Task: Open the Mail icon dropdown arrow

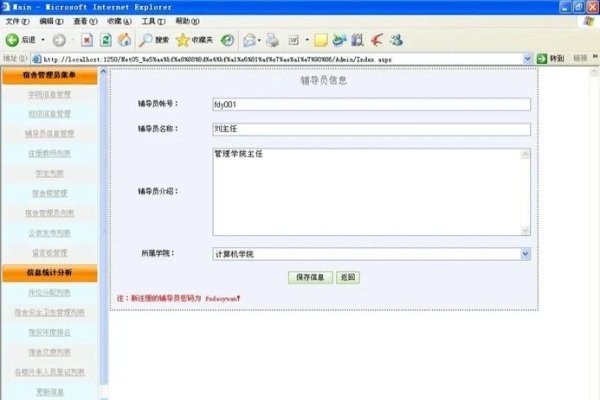Action: (x=259, y=40)
